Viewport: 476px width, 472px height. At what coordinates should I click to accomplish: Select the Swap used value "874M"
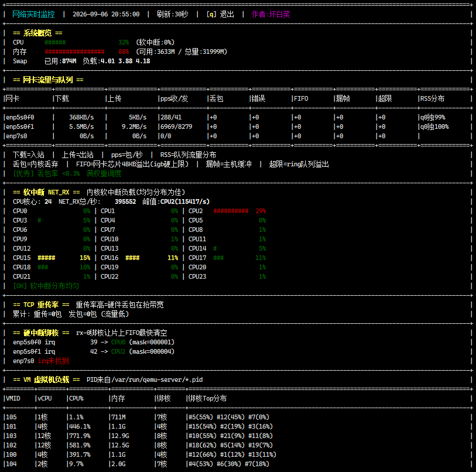(x=69, y=61)
